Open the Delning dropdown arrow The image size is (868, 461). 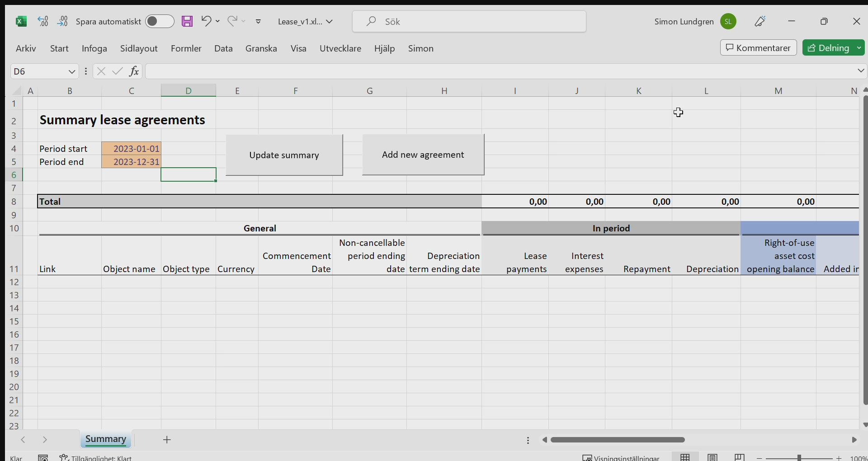point(859,48)
